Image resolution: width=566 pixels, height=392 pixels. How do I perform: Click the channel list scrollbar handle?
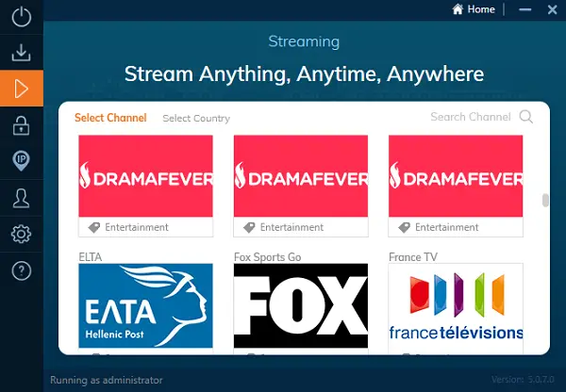(545, 201)
